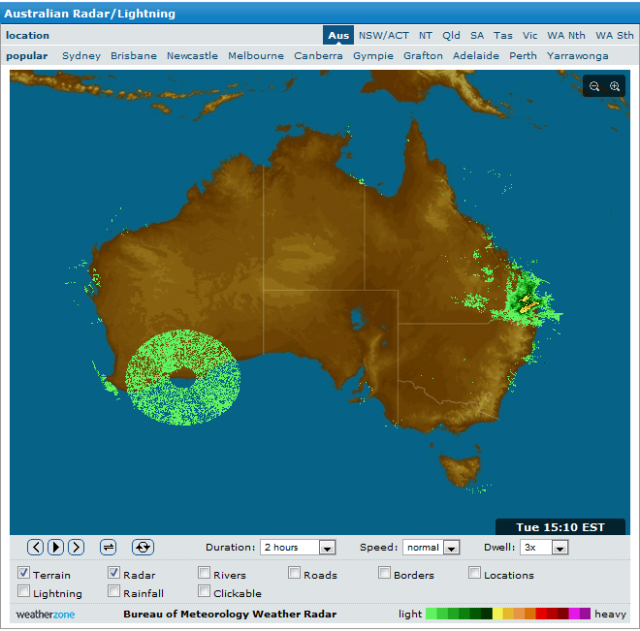Turn on the Roads overlay
640x631 pixels.
point(294,573)
